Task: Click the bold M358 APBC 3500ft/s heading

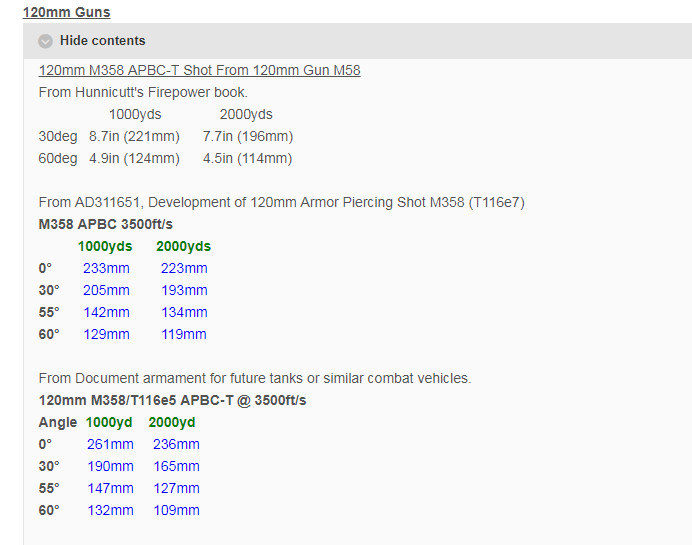Action: [105, 224]
